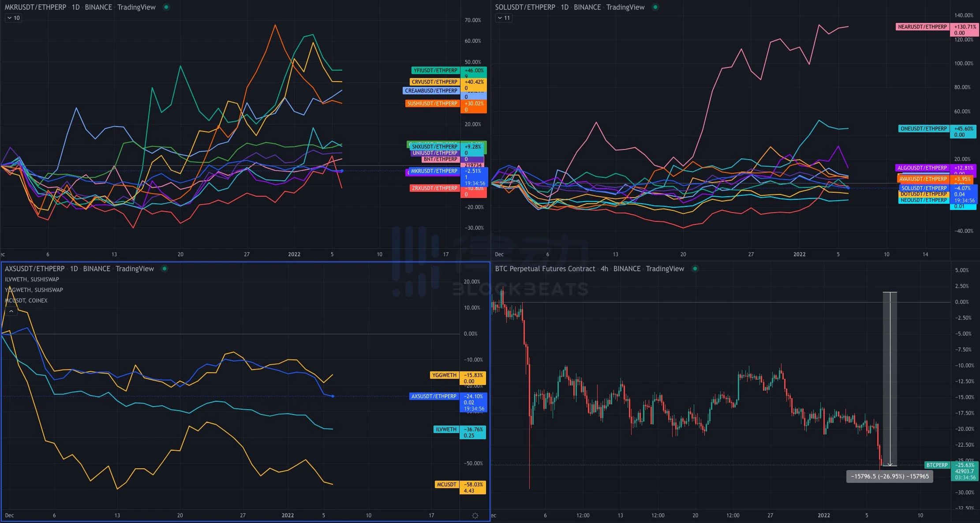Expand the legend showing 10 in MKRUSDT chart

coord(13,18)
